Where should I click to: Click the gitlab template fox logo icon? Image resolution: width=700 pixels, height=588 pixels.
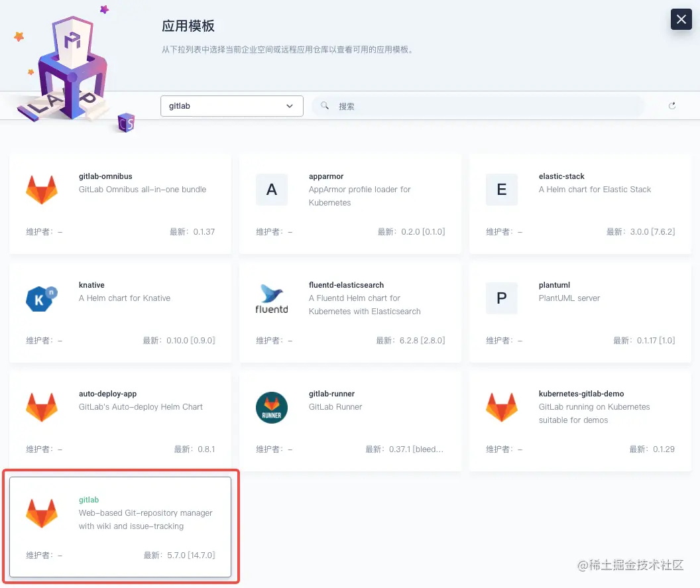(42, 514)
